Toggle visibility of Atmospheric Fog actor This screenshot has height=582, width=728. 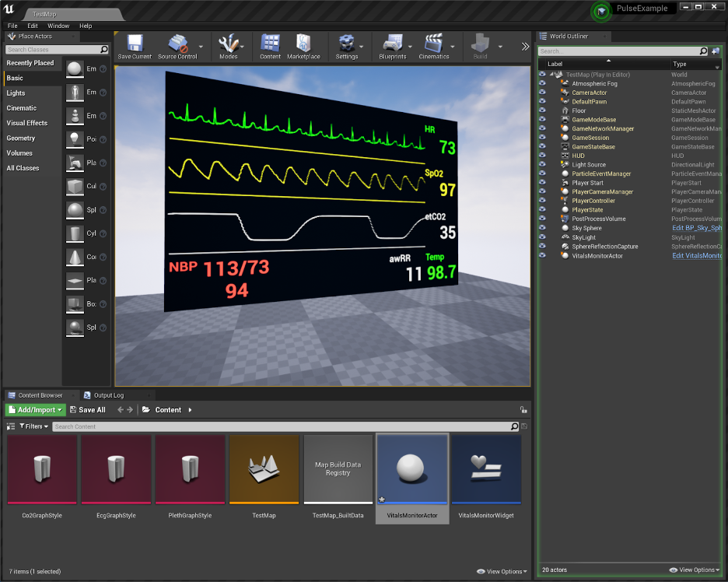pyautogui.click(x=542, y=83)
